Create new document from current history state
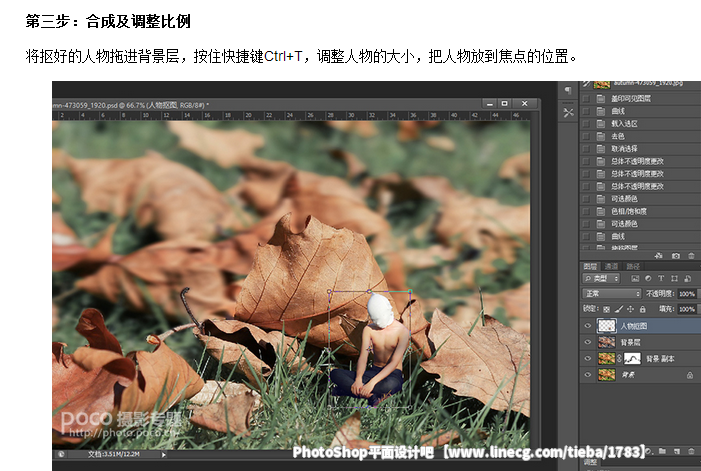This screenshot has width=701, height=471. coord(658,256)
